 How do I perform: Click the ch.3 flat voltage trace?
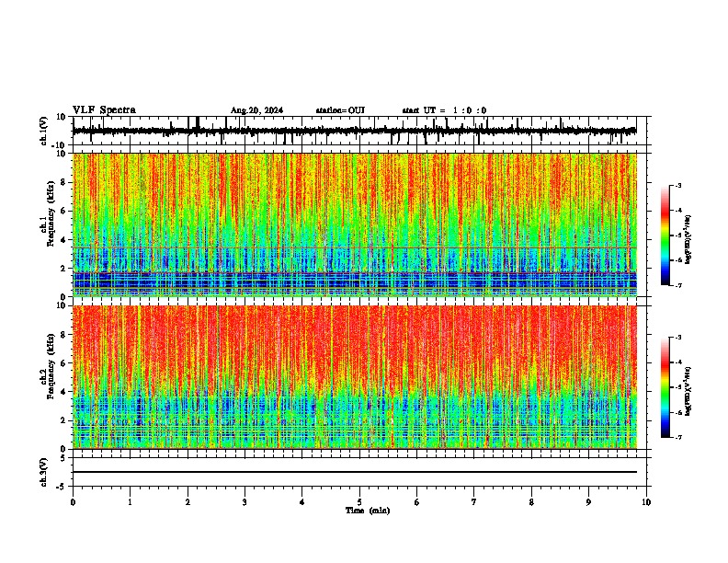pos(354,472)
